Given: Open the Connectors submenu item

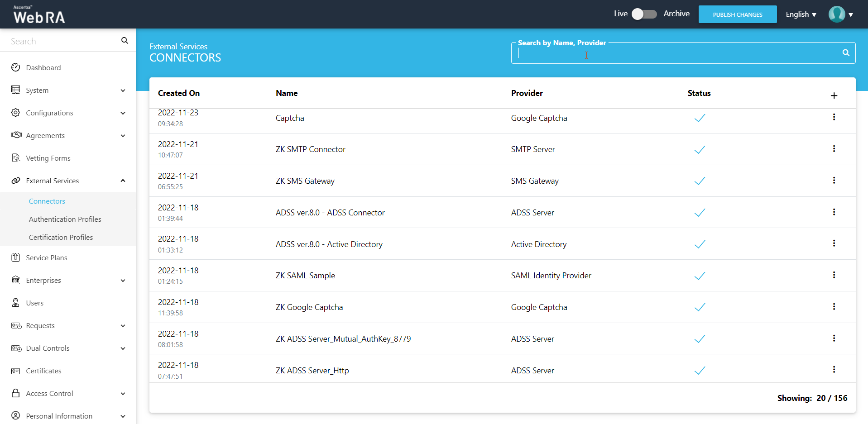Looking at the screenshot, I should click(x=47, y=201).
